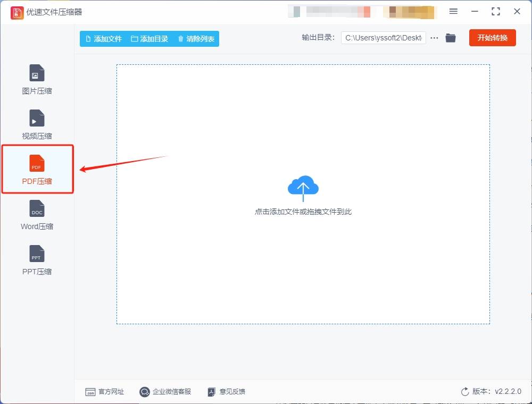532x404 pixels.
Task: Click the 点击添加文件或拖拽文件到此 text
Action: tap(303, 212)
